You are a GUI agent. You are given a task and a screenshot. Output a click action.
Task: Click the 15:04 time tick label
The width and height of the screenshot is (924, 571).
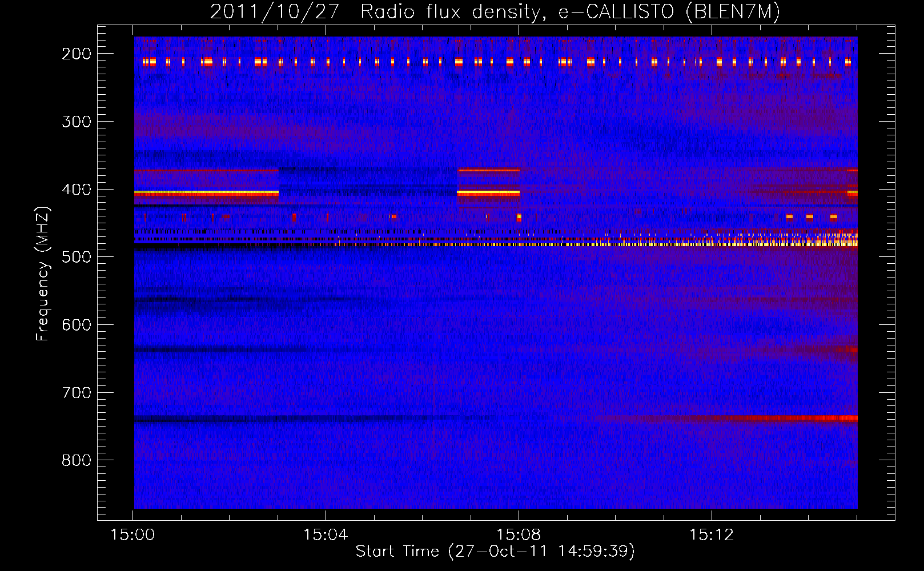click(326, 535)
